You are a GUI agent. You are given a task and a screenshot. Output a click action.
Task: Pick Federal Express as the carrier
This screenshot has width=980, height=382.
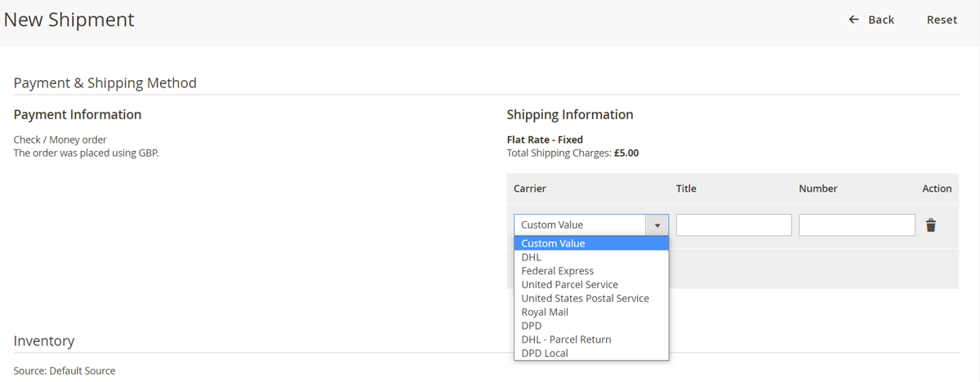557,271
